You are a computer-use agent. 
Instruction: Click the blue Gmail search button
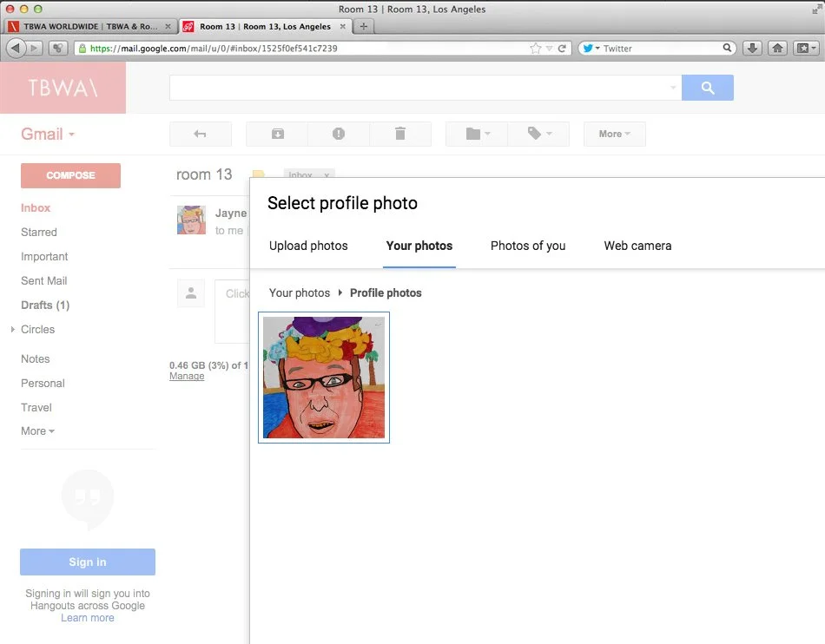[707, 87]
